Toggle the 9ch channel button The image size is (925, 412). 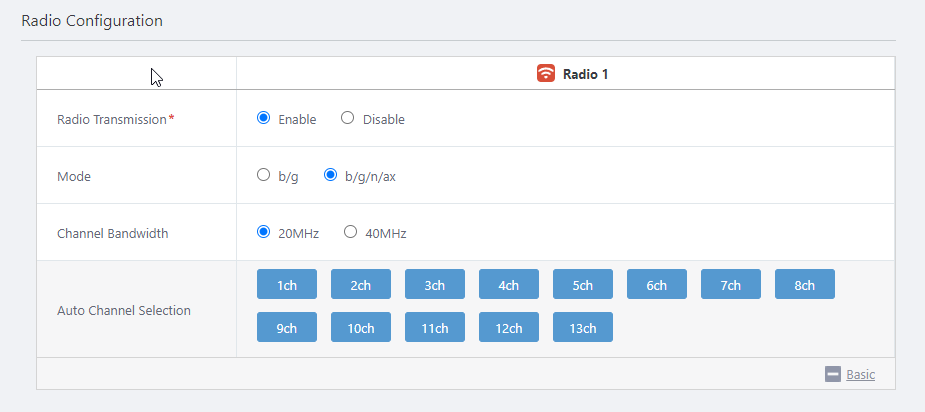coord(287,327)
